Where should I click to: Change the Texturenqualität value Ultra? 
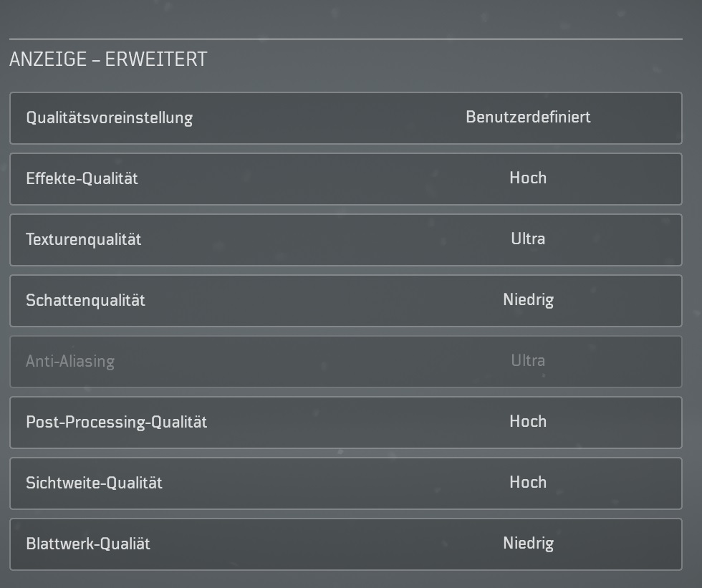[528, 238]
